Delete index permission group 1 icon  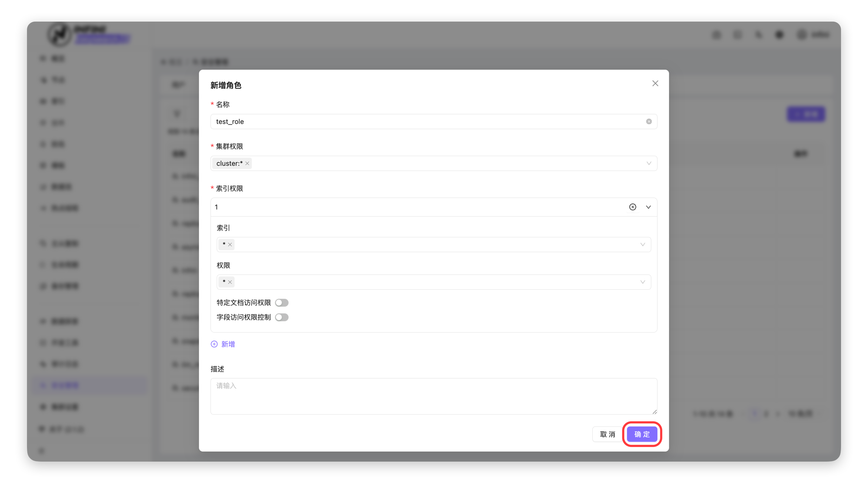[x=632, y=207]
